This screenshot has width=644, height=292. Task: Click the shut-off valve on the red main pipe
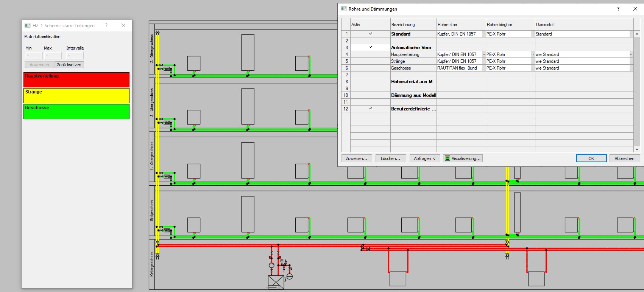[368, 249]
